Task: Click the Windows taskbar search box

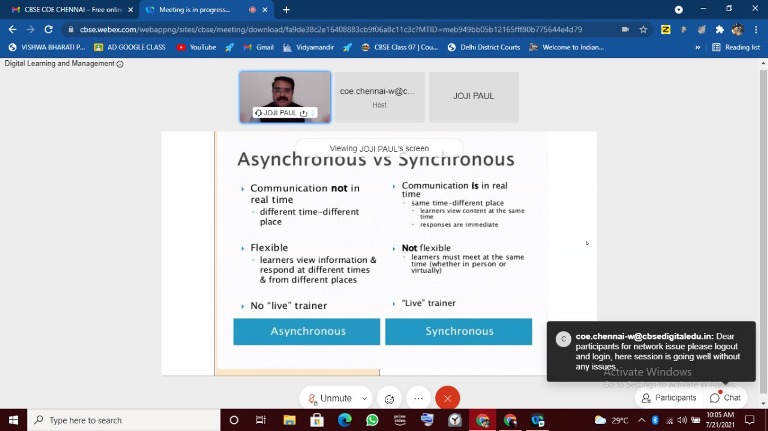Action: (x=120, y=420)
